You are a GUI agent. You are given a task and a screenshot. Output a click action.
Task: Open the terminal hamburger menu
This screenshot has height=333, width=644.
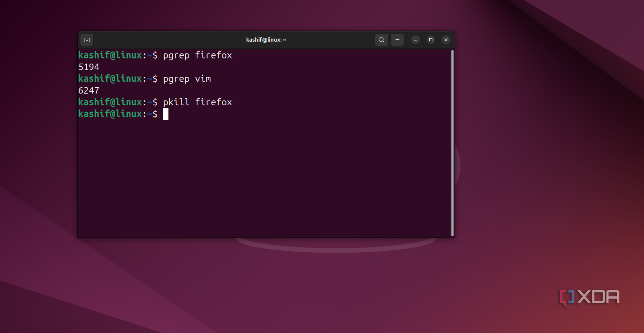tap(397, 40)
